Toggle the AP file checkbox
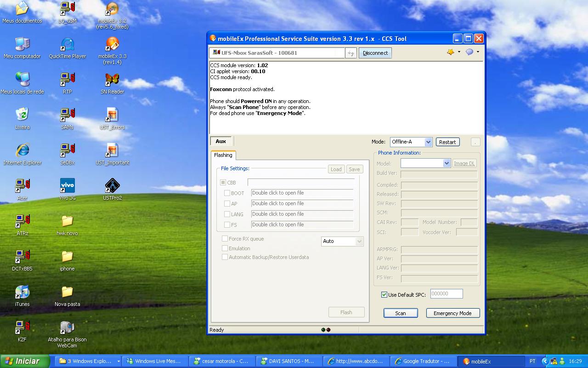Viewport: 588px width, 368px height. 227,204
